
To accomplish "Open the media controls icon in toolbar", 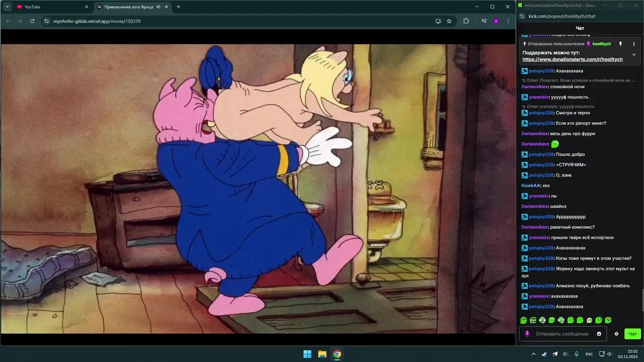I will pyautogui.click(x=484, y=21).
